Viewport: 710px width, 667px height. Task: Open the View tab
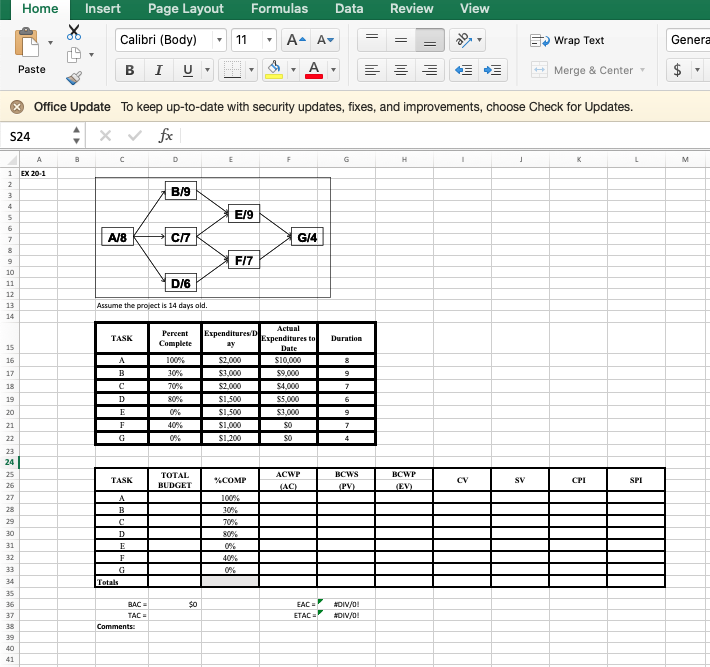475,9
